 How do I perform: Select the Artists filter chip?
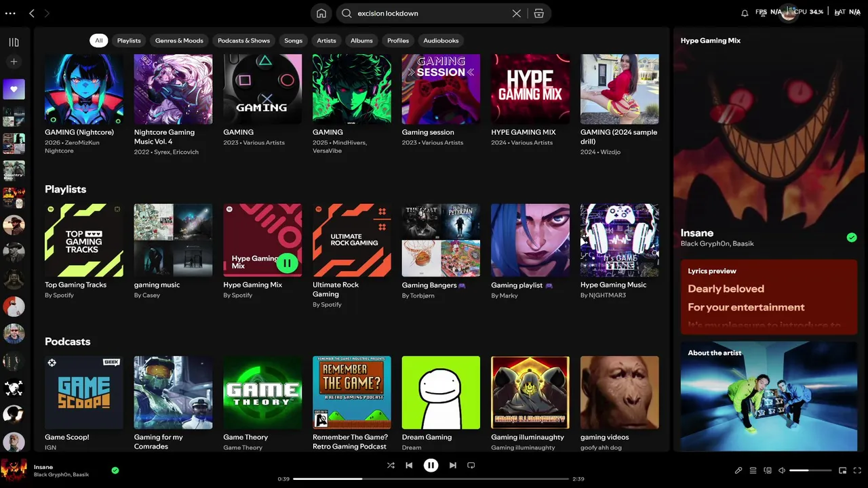(x=326, y=41)
